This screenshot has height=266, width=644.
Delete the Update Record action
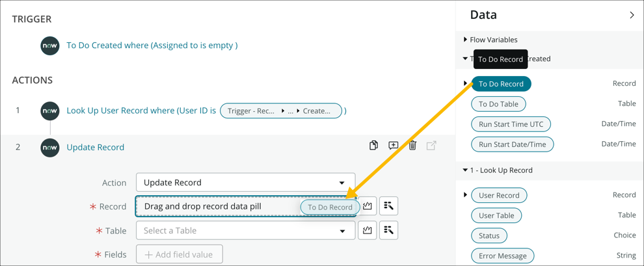pos(412,146)
